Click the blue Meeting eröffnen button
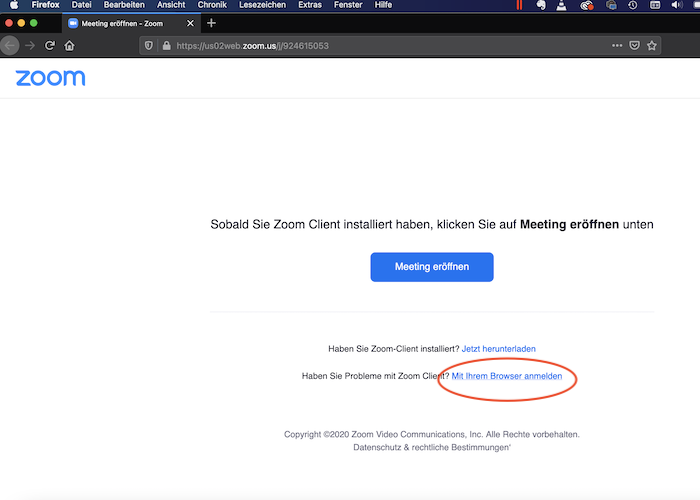Screen dimensions: 700x500 (432, 267)
